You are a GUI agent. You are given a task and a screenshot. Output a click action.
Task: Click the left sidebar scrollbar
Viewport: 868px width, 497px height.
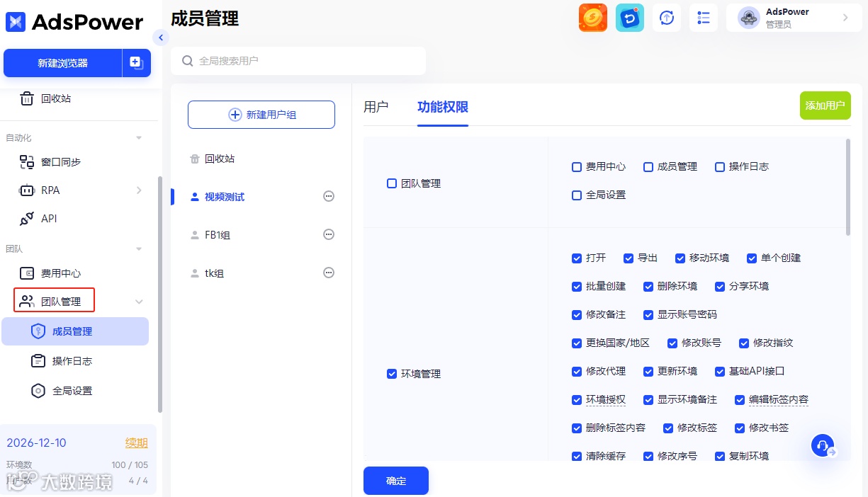(x=159, y=294)
